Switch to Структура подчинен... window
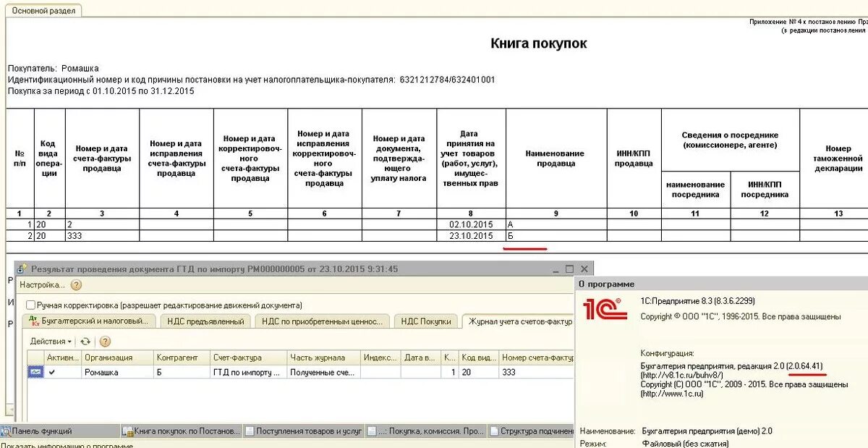The width and height of the screenshot is (868, 448). (x=532, y=431)
